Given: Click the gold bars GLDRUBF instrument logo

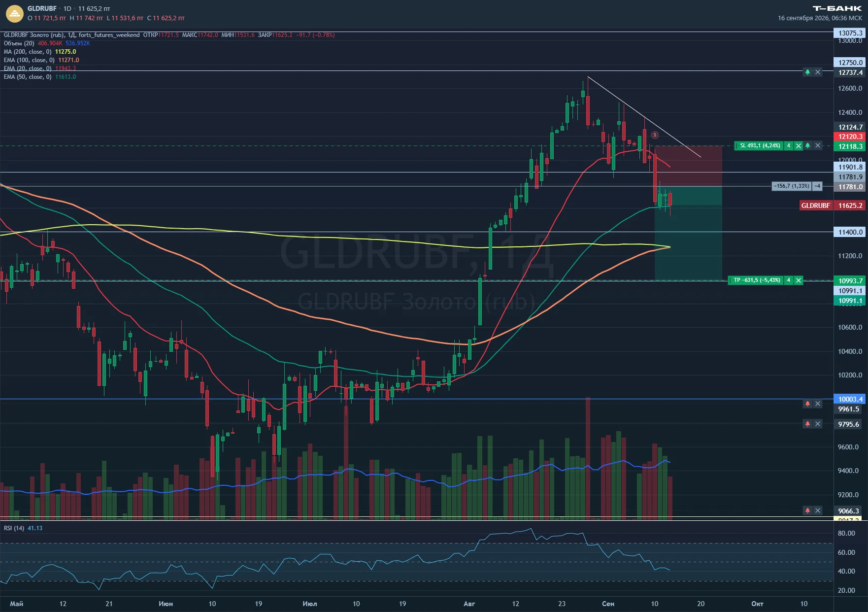Looking at the screenshot, I should (15, 13).
